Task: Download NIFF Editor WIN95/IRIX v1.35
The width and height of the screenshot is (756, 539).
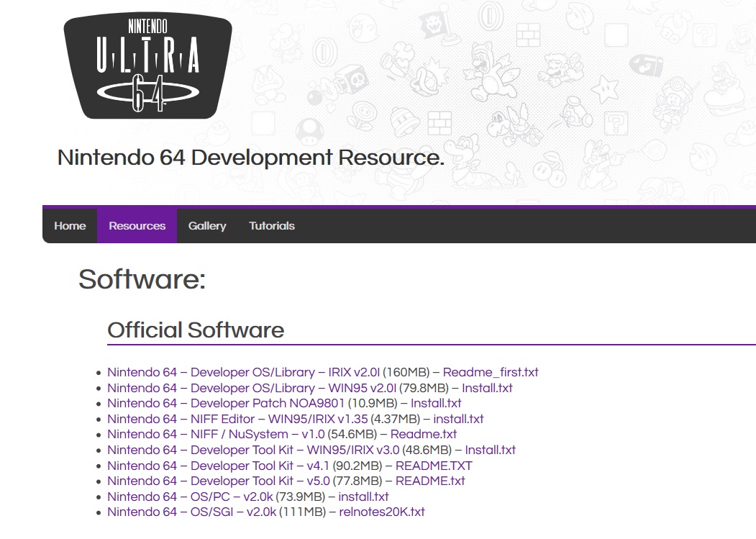Action: (237, 419)
